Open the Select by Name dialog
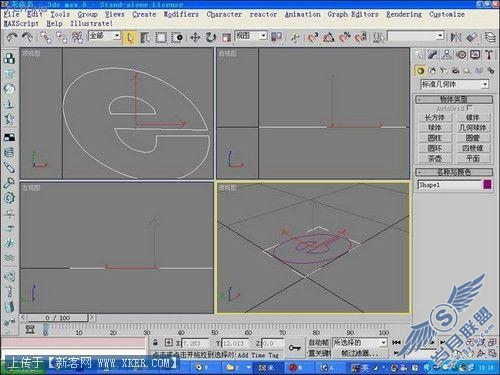Viewport: 500px width, 375px height. 145,37
